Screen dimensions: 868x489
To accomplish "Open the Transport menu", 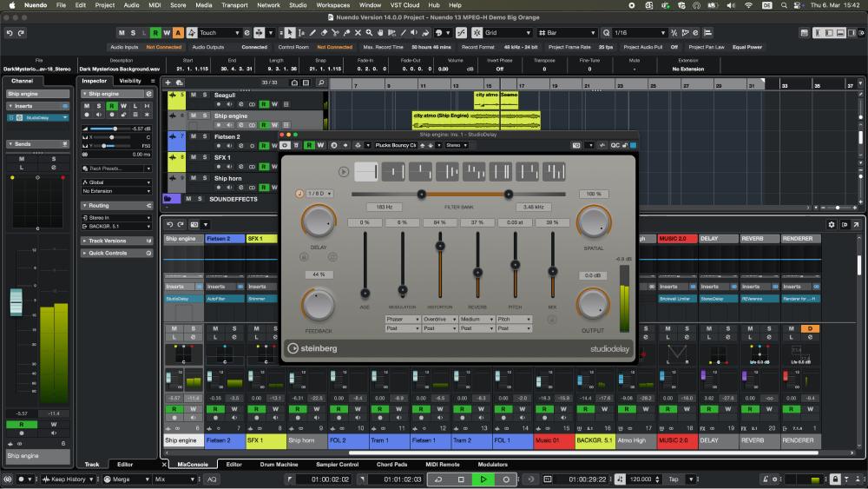I will coord(233,5).
